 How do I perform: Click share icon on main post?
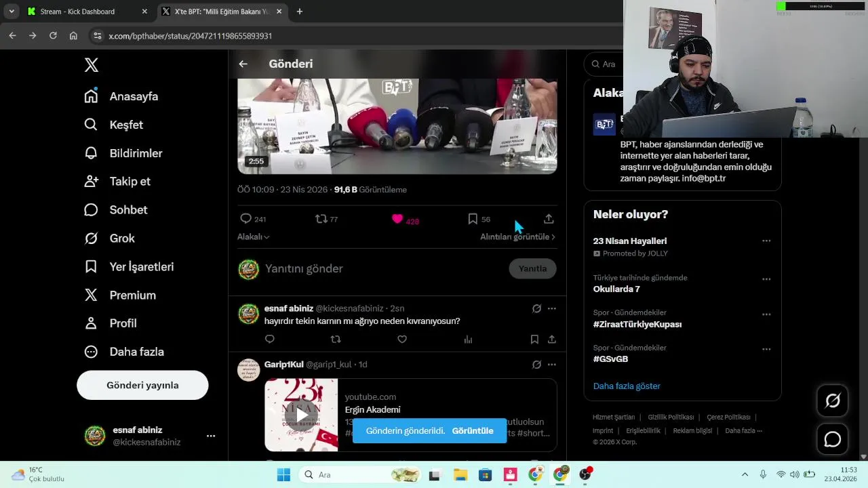point(549,219)
